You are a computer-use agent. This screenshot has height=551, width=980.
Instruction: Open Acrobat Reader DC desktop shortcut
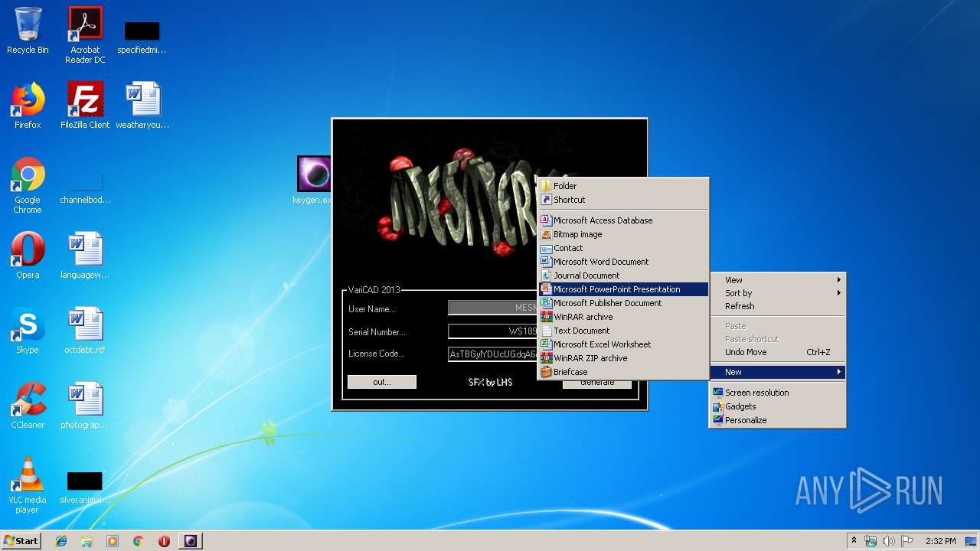[85, 35]
